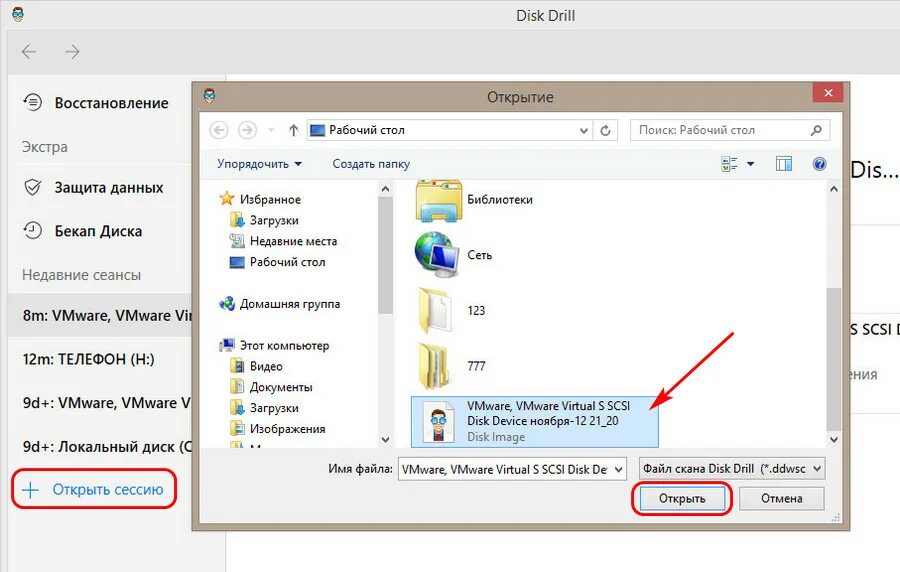Select Избранное in navigation tree
The width and height of the screenshot is (900, 572).
point(270,199)
